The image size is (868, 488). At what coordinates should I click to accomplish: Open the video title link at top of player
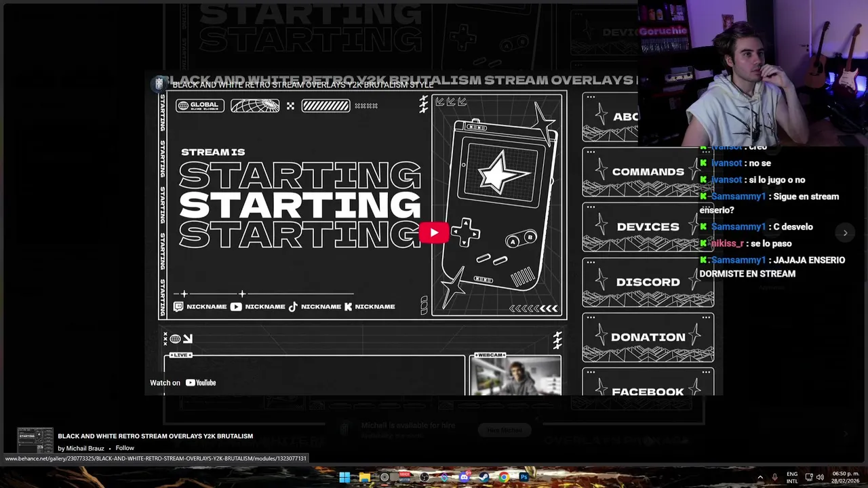(302, 85)
